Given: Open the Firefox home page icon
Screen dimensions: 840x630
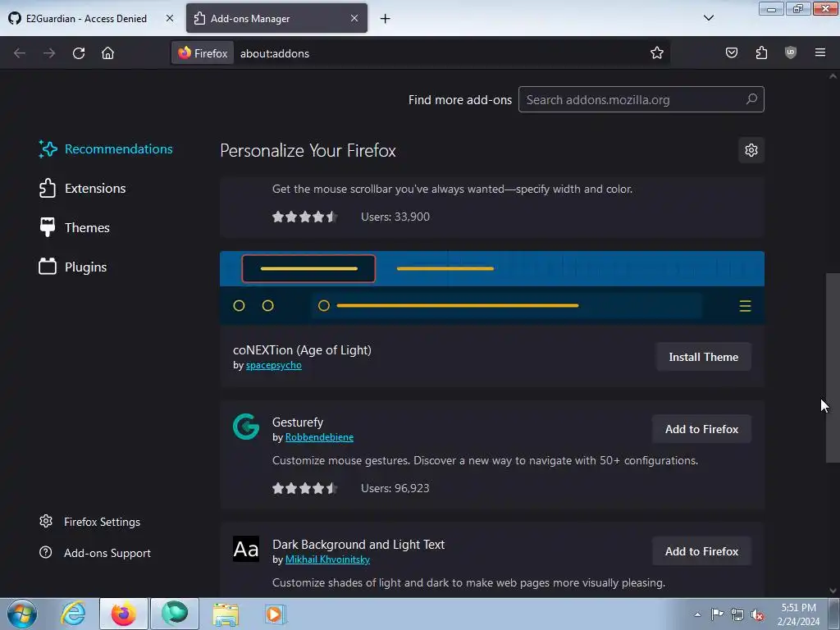Looking at the screenshot, I should pyautogui.click(x=107, y=53).
